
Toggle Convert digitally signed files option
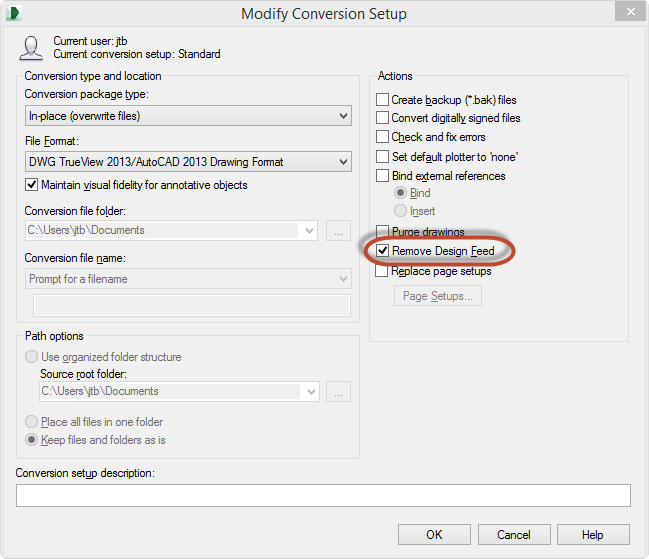point(382,118)
